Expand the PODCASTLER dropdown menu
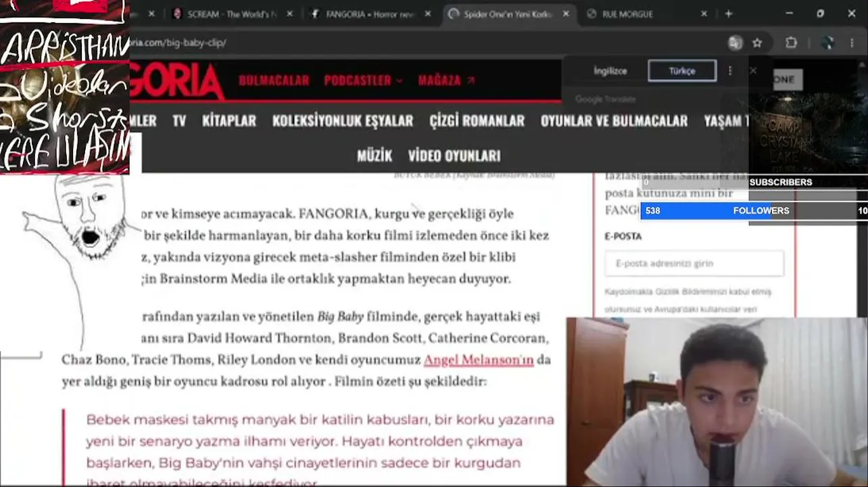 pyautogui.click(x=363, y=80)
